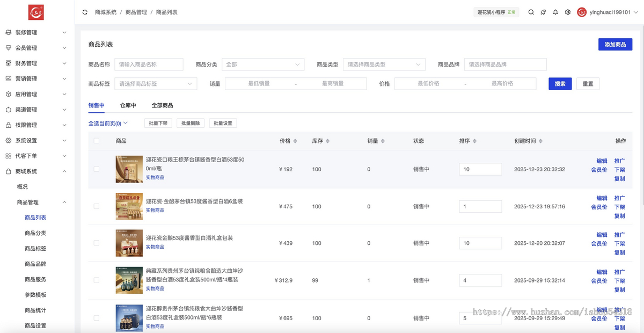
Task: Check the 典藏系列 4瓶装 product row
Action: [x=97, y=280]
